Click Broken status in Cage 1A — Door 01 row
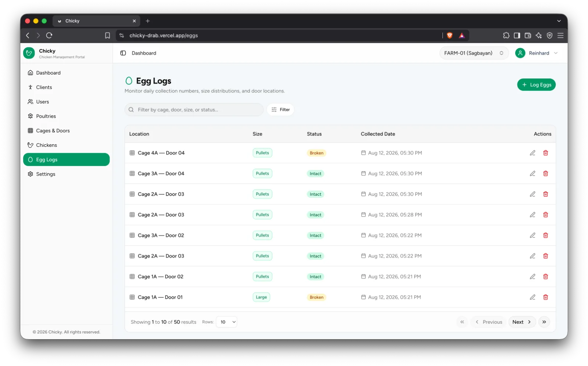Image resolution: width=588 pixels, height=366 pixels. (316, 297)
